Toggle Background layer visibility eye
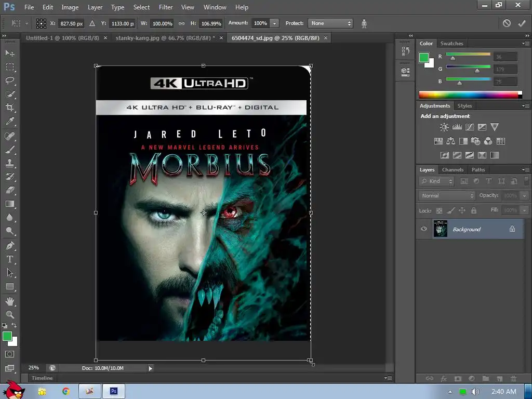The width and height of the screenshot is (532, 399). point(424,229)
